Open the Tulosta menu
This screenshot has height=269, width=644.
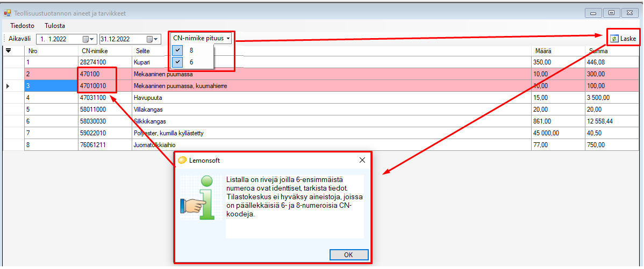[x=55, y=25]
